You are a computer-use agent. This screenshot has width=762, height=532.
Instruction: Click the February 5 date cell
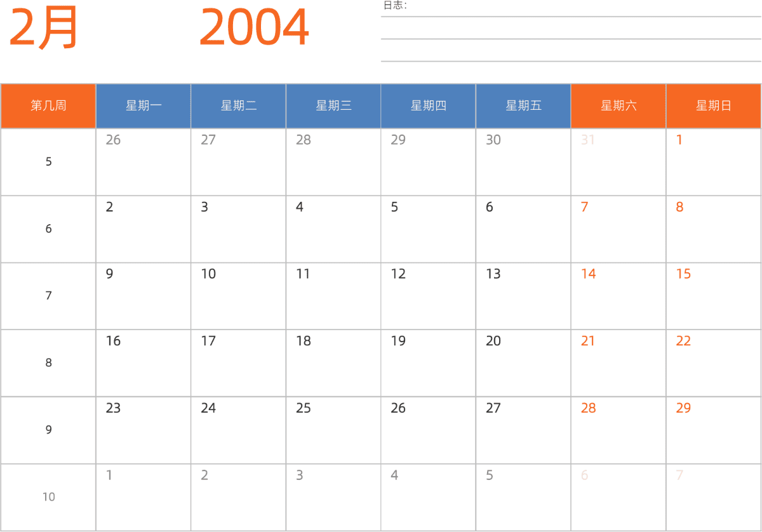coord(428,229)
